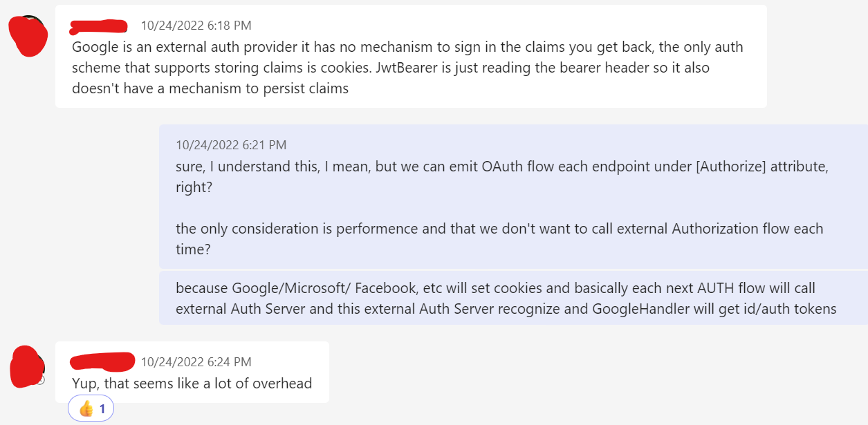Click the 10/24/2022 6:24 PM timestamp
The image size is (868, 425).
pyautogui.click(x=196, y=361)
